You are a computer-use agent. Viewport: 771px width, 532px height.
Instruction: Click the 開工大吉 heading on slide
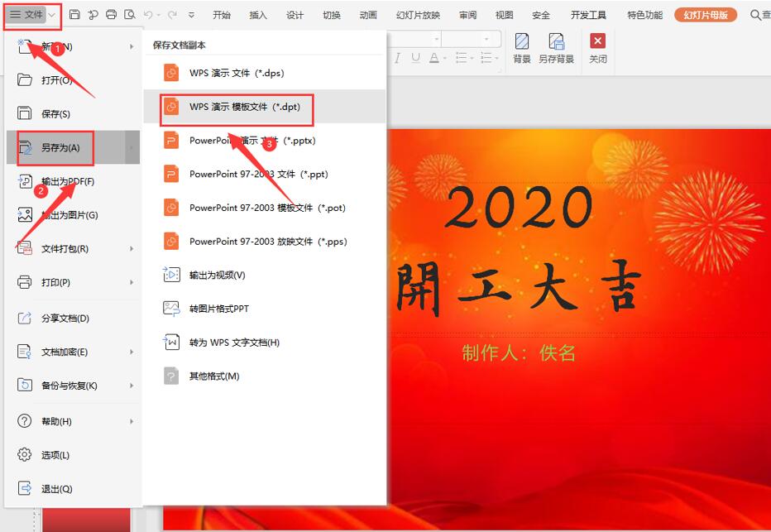pyautogui.click(x=518, y=288)
